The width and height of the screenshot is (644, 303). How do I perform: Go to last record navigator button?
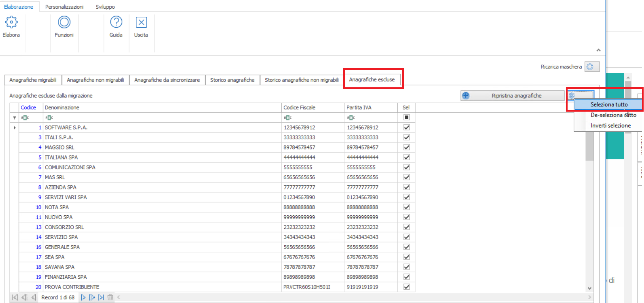[x=101, y=297]
